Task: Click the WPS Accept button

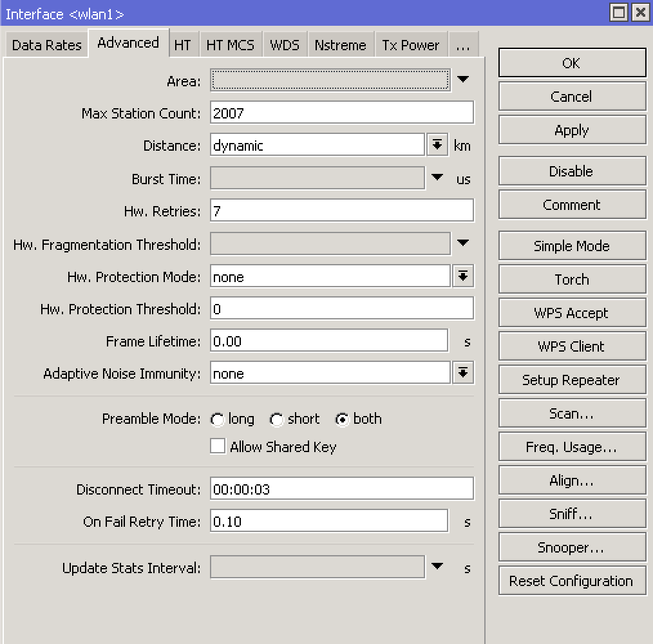Action: tap(573, 312)
